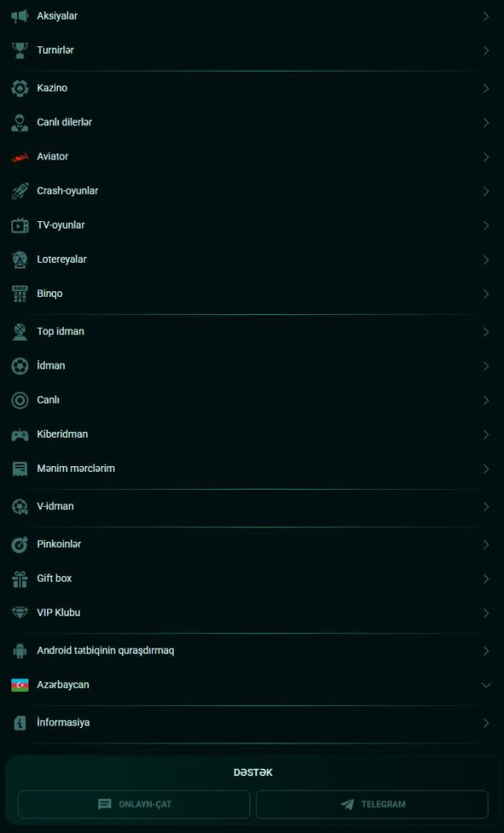
Task: Click the Crash-oyunlar rocket icon
Action: (20, 190)
